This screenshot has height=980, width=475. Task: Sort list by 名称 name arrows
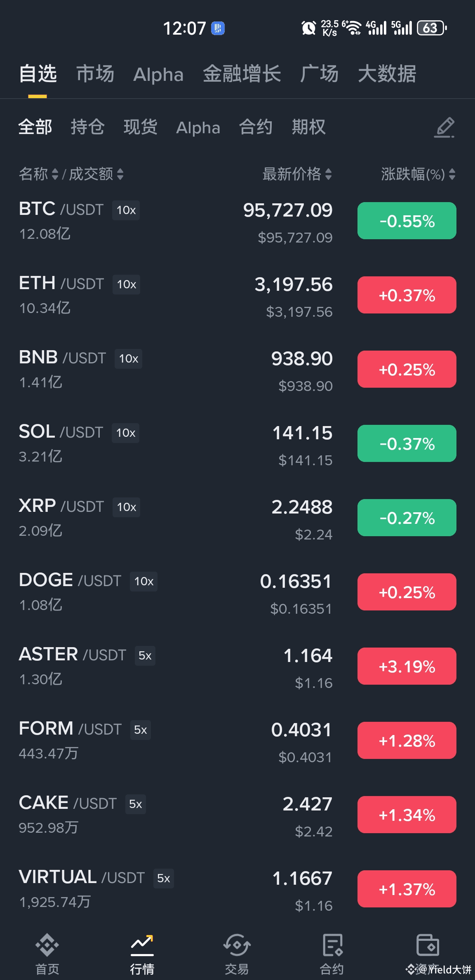click(x=55, y=174)
